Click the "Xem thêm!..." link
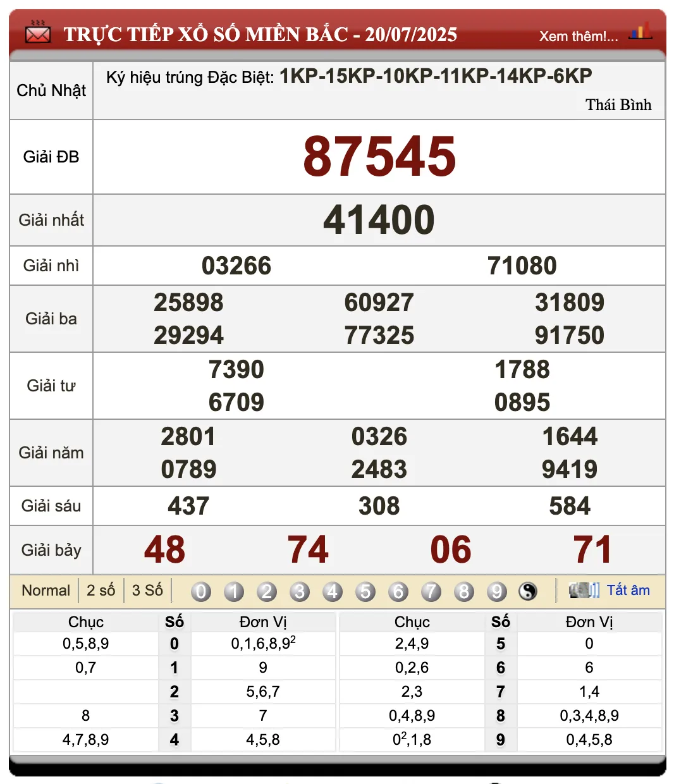Screen dimensions: 674x784 [x=578, y=36]
